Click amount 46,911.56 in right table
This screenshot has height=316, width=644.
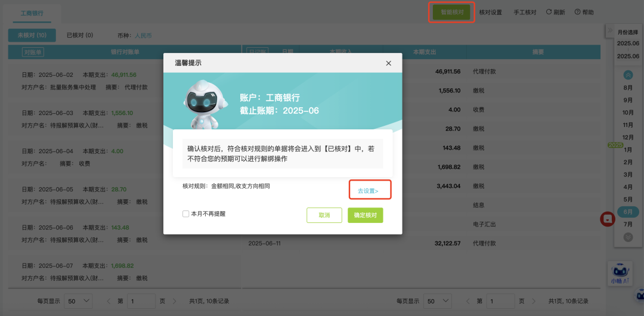448,72
